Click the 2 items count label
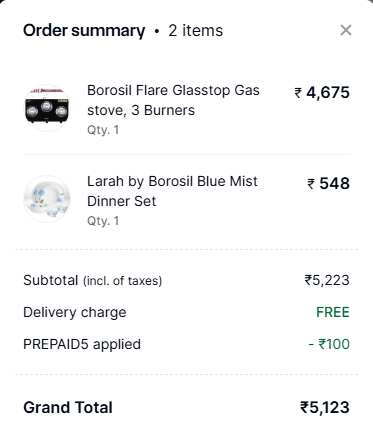This screenshot has width=373, height=438. pos(195,31)
